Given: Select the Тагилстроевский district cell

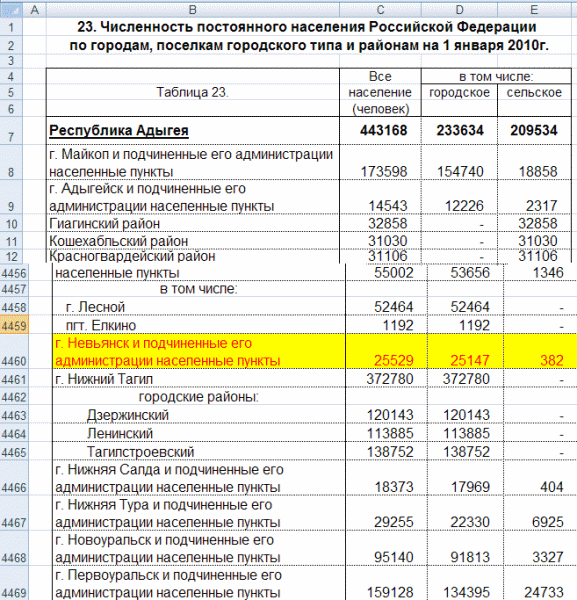Looking at the screenshot, I should (199, 452).
